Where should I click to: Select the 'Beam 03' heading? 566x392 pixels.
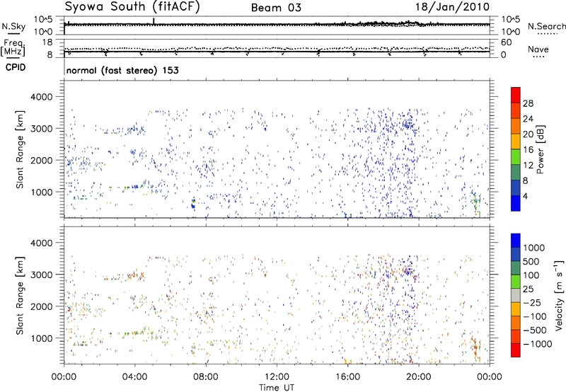pyautogui.click(x=276, y=8)
